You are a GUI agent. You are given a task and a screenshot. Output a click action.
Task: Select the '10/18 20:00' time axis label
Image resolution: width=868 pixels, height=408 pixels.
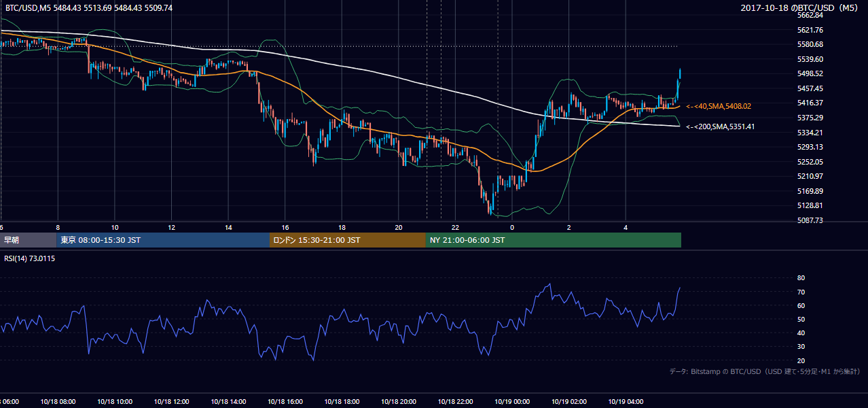point(398,402)
